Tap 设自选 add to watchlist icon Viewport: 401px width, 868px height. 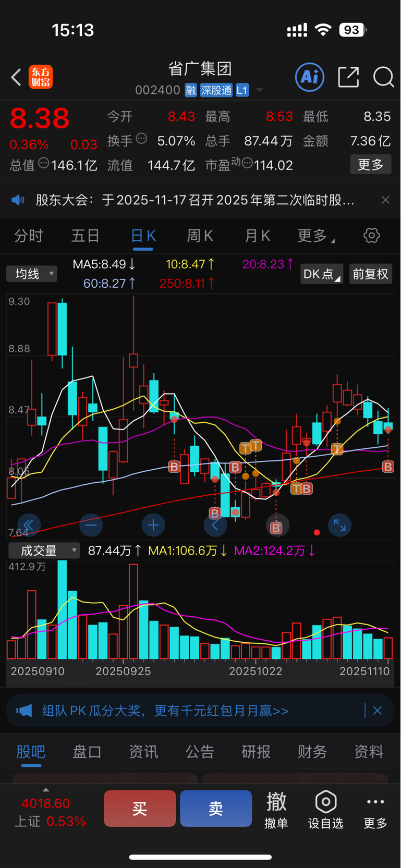pyautogui.click(x=326, y=810)
